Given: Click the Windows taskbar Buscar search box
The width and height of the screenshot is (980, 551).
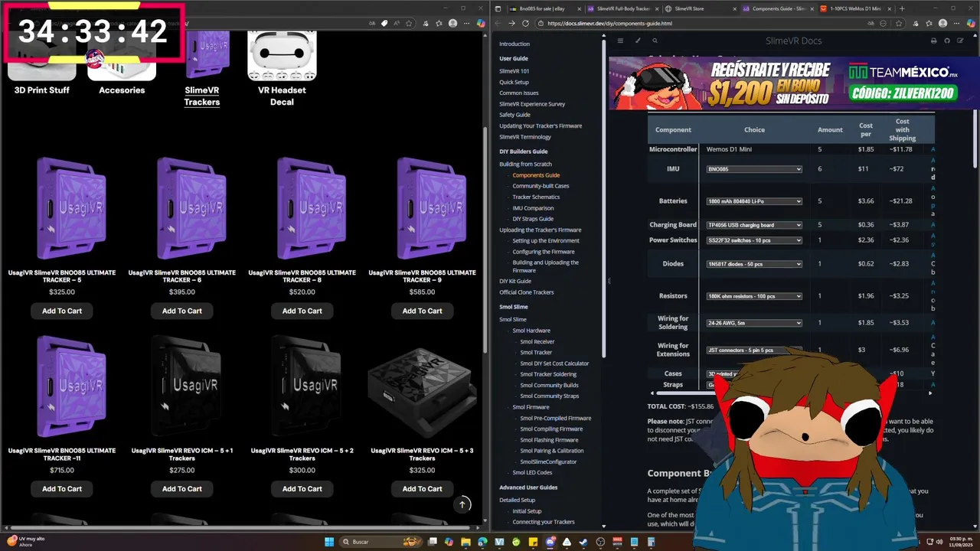Looking at the screenshot, I should point(381,542).
